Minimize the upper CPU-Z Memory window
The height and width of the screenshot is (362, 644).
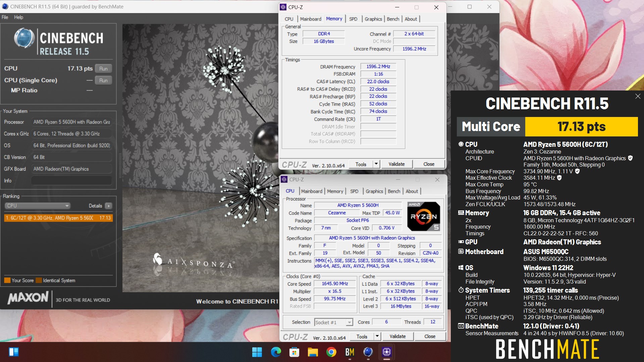pos(397,7)
